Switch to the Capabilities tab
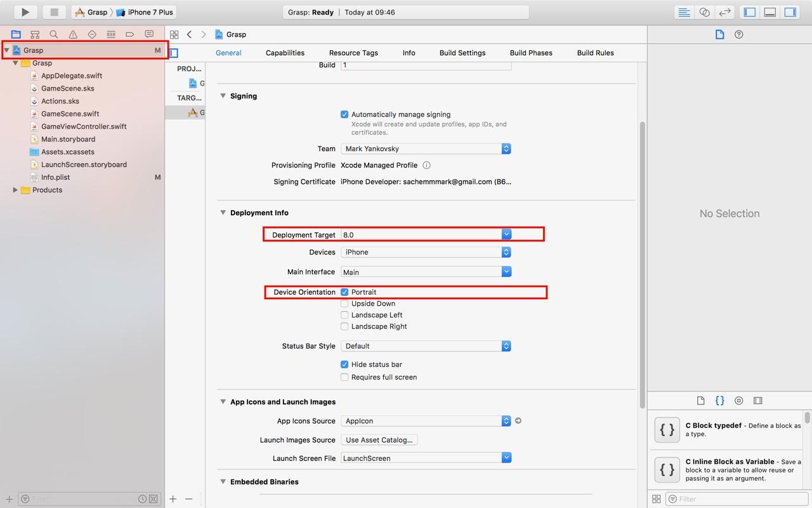Viewport: 812px width, 508px height. click(285, 53)
